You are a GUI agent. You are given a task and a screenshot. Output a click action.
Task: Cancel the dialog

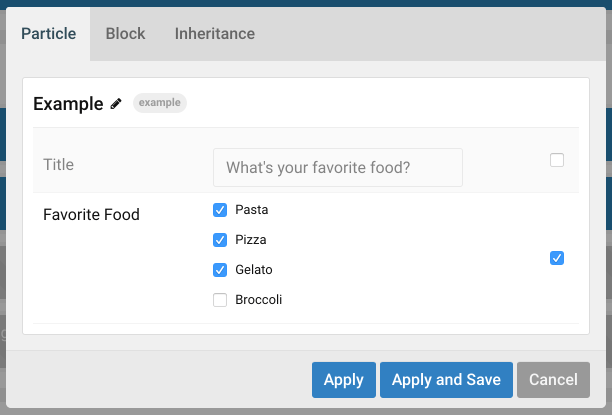tap(553, 379)
